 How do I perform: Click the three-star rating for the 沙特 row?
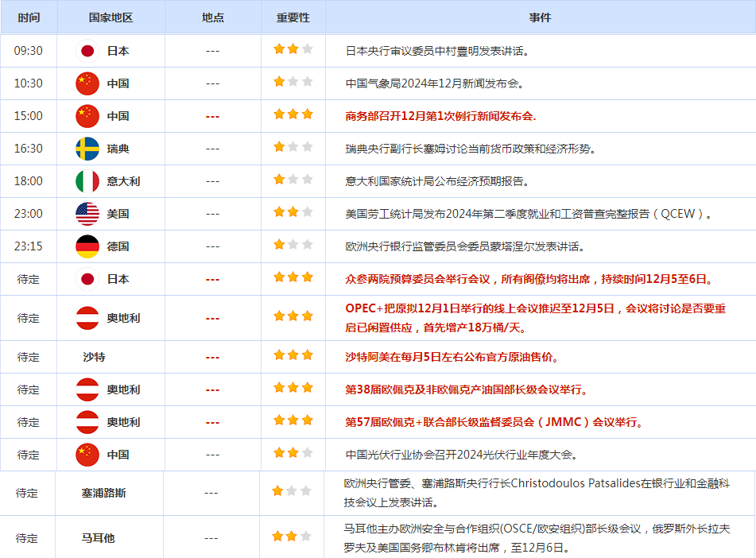click(x=293, y=355)
